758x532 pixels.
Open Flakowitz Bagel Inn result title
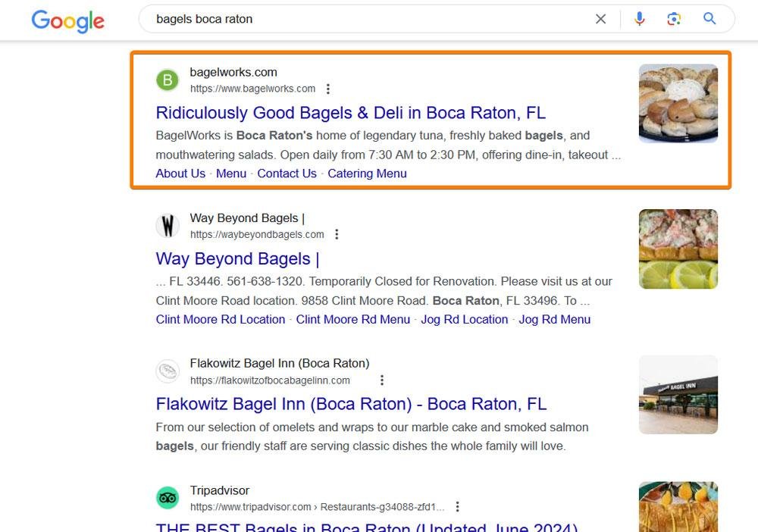(x=351, y=404)
